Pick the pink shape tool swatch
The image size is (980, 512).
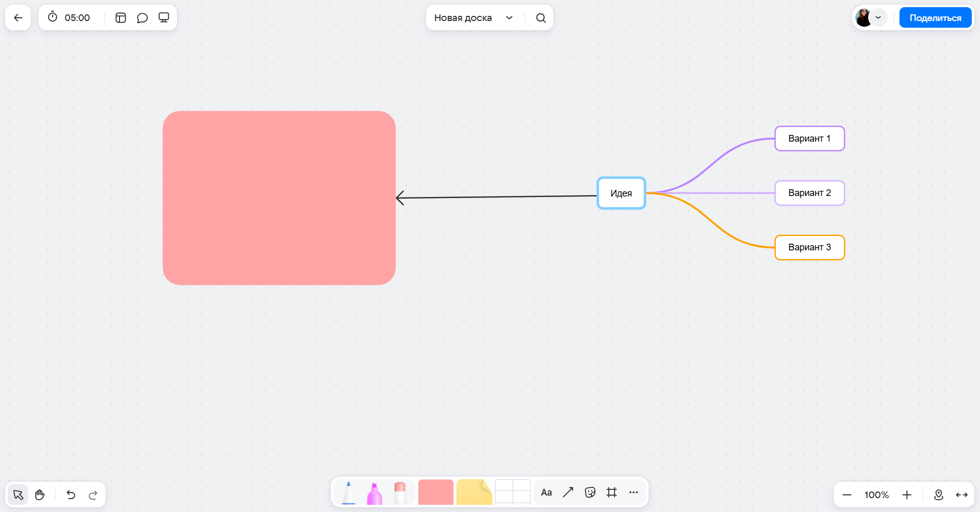coord(436,492)
